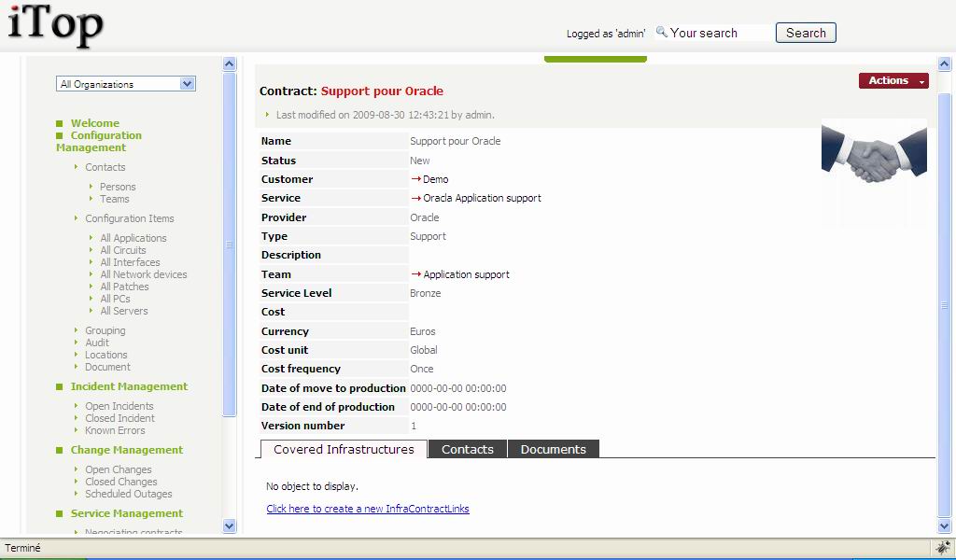Open Known Errors in sidebar
956x560 pixels.
click(x=115, y=430)
